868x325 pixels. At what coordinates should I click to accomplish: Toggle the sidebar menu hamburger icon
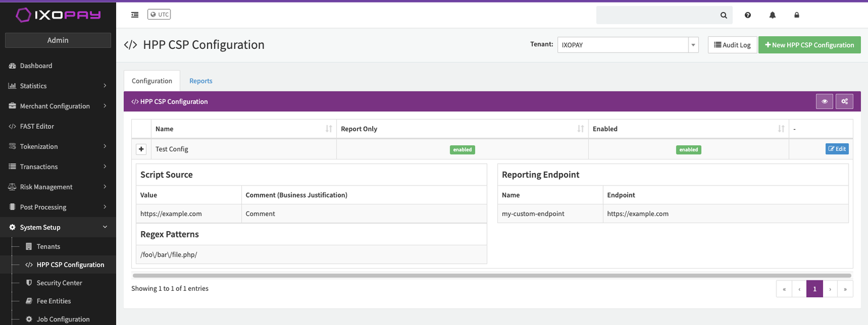[x=135, y=15]
